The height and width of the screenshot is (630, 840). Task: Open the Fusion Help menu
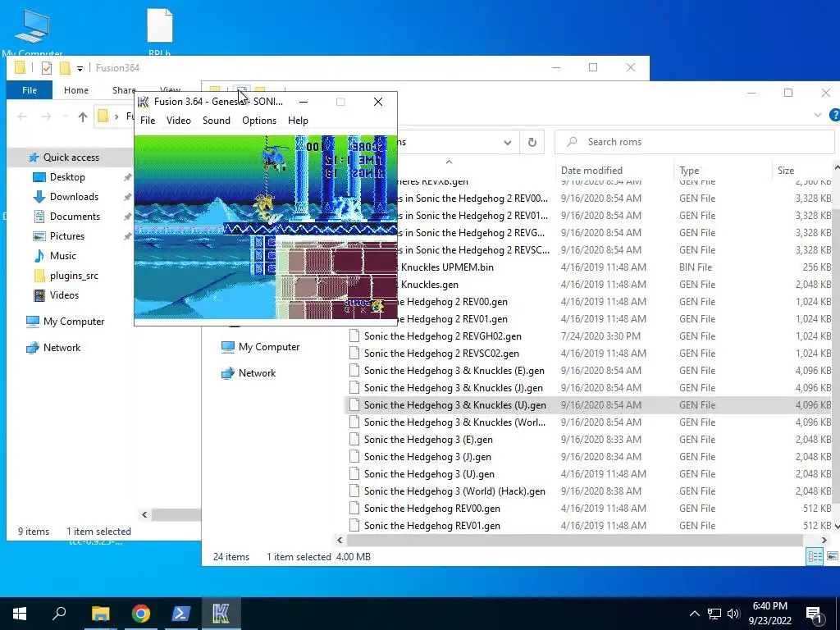pyautogui.click(x=298, y=121)
